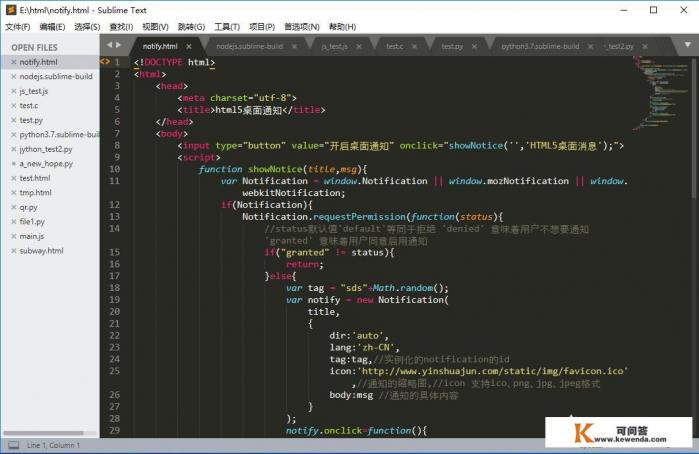This screenshot has height=454, width=699.
Task: Close qr.py in the sidebar list
Action: tap(14, 207)
